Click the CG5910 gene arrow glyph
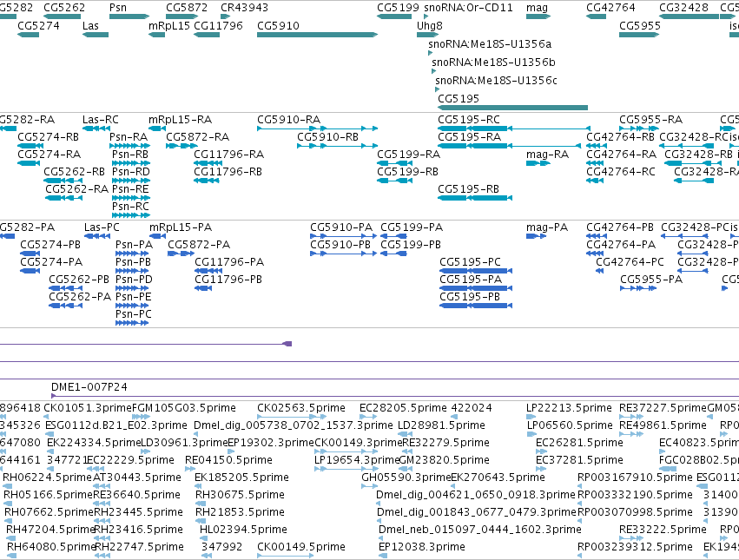 317,35
